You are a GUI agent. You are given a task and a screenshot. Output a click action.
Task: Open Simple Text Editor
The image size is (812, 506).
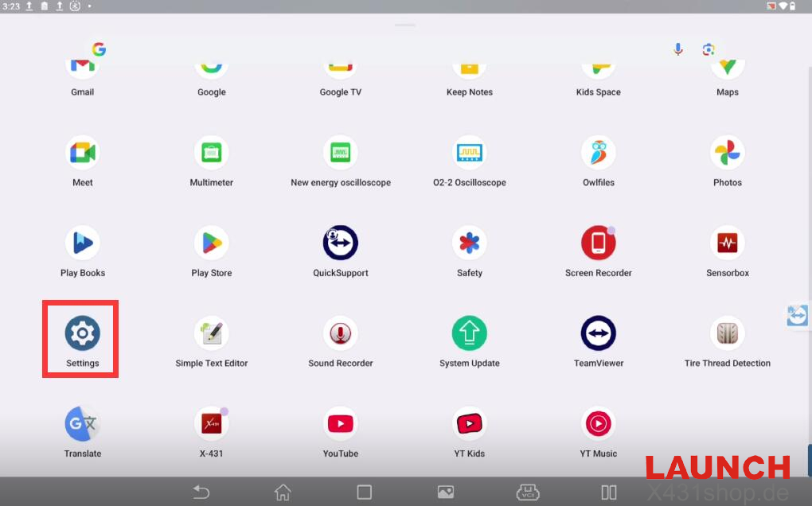211,334
